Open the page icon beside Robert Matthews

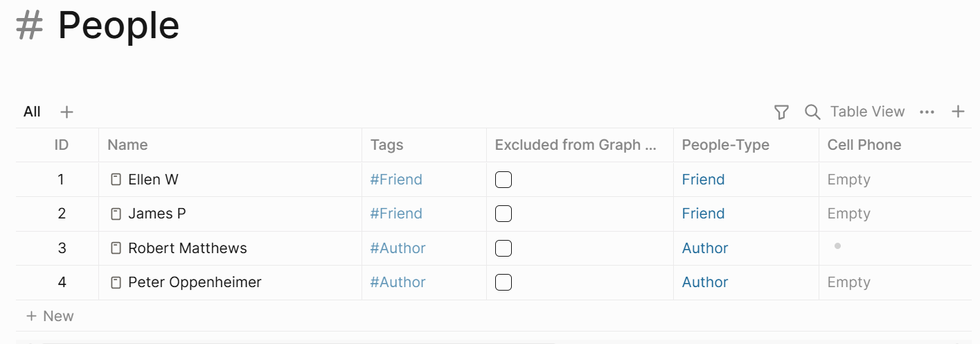(116, 248)
